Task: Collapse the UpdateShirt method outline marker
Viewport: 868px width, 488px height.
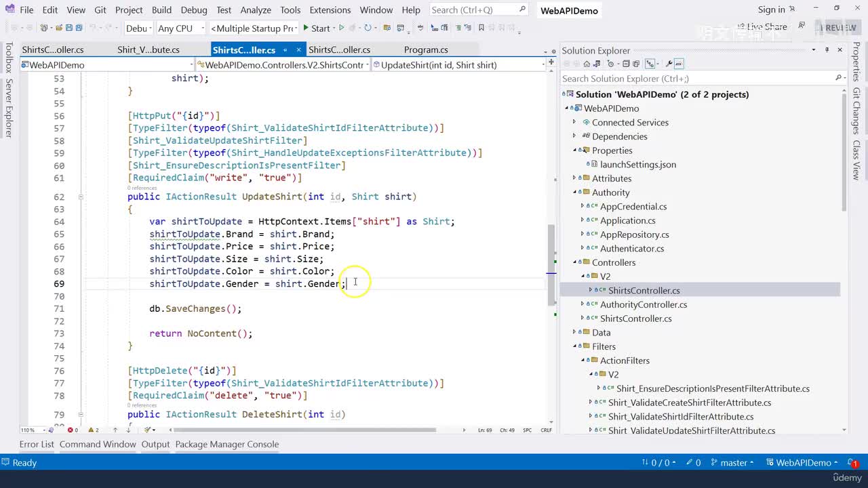Action: tap(80, 197)
